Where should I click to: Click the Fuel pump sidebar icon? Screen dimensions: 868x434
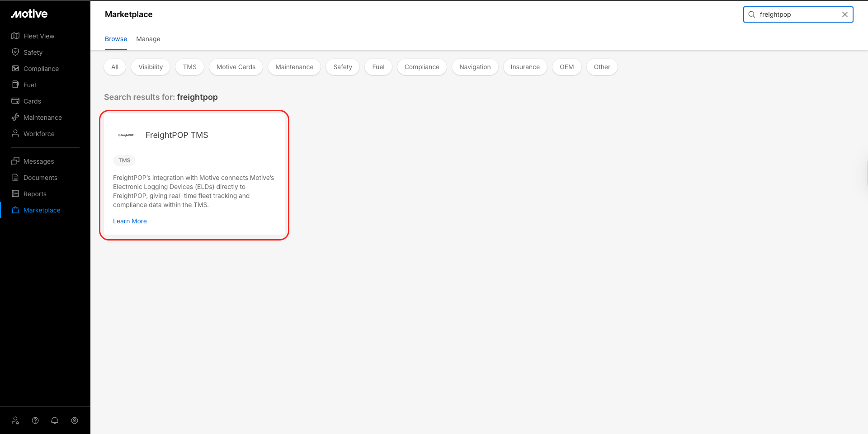(15, 85)
